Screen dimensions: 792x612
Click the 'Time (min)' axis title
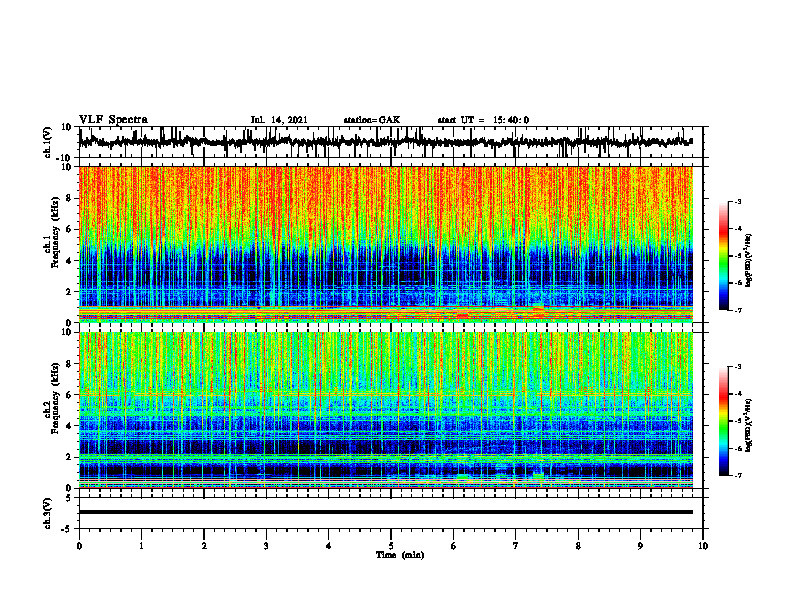[x=400, y=555]
